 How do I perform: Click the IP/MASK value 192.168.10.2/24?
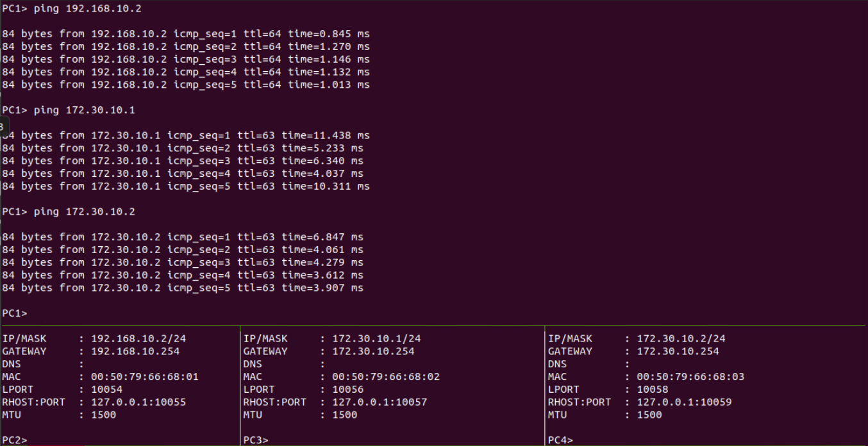[138, 338]
